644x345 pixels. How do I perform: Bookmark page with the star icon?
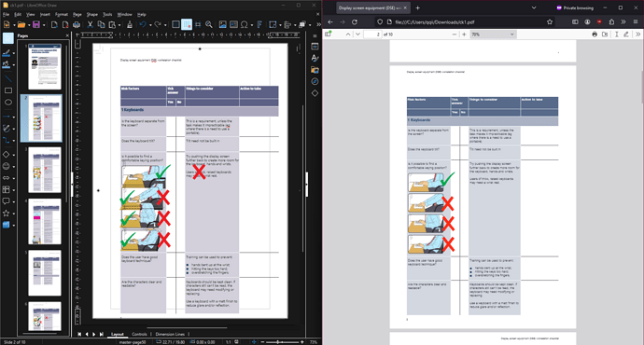coord(550,21)
